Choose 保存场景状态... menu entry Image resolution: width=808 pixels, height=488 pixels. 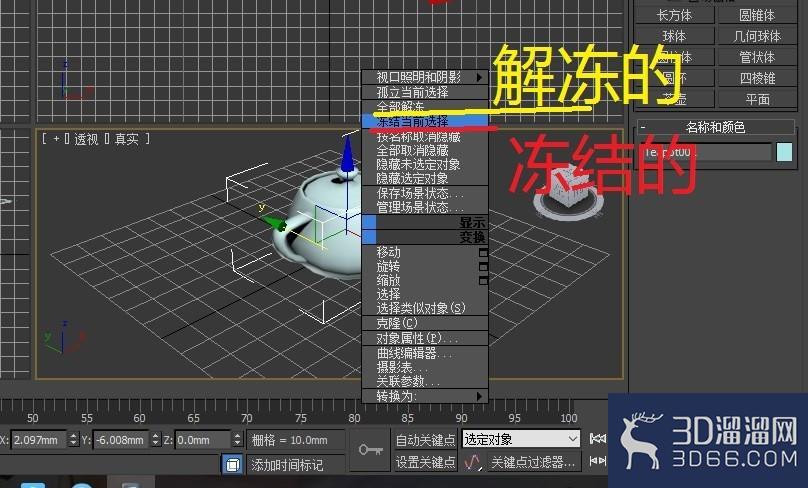click(425, 193)
